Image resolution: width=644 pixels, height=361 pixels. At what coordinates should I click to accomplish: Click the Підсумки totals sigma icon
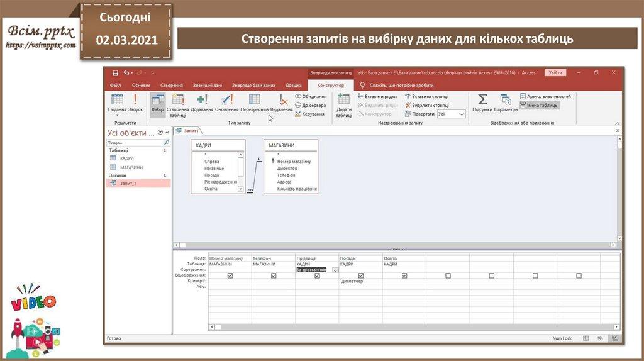[x=482, y=100]
